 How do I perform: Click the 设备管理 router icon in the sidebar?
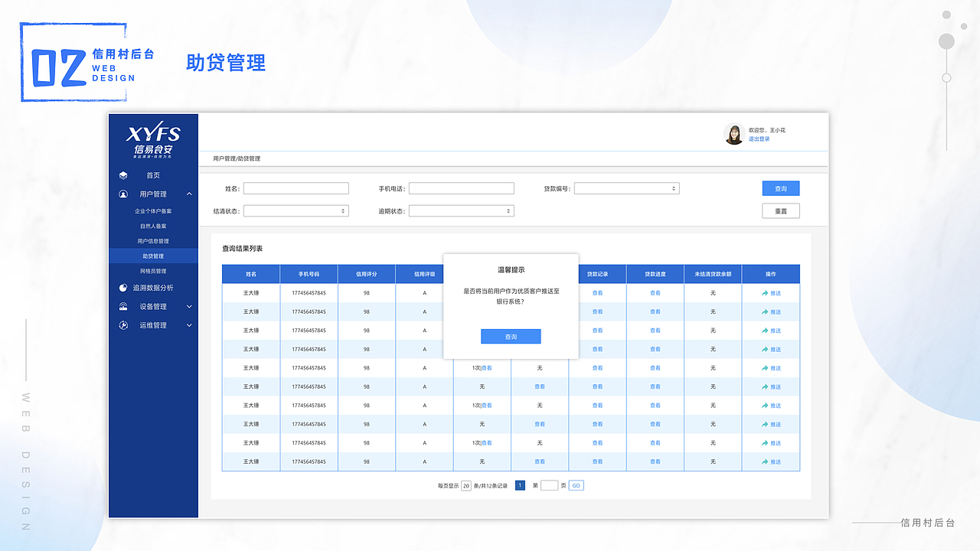point(123,307)
